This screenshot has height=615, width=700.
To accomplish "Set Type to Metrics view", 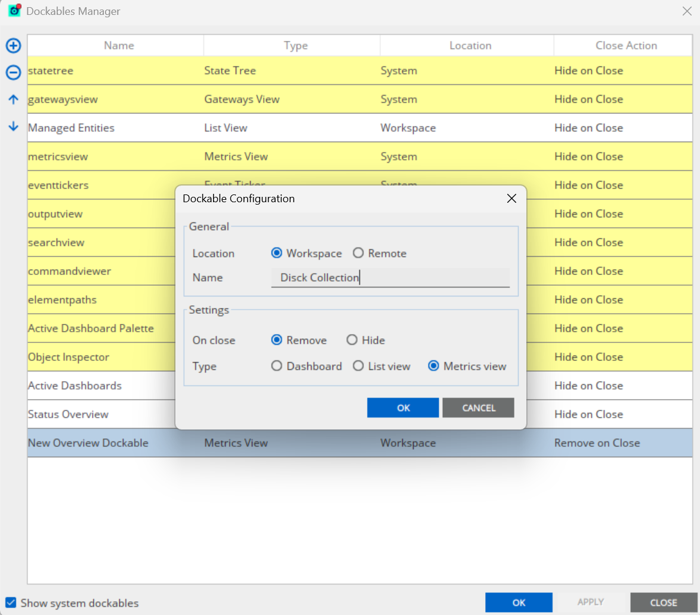I will point(434,366).
